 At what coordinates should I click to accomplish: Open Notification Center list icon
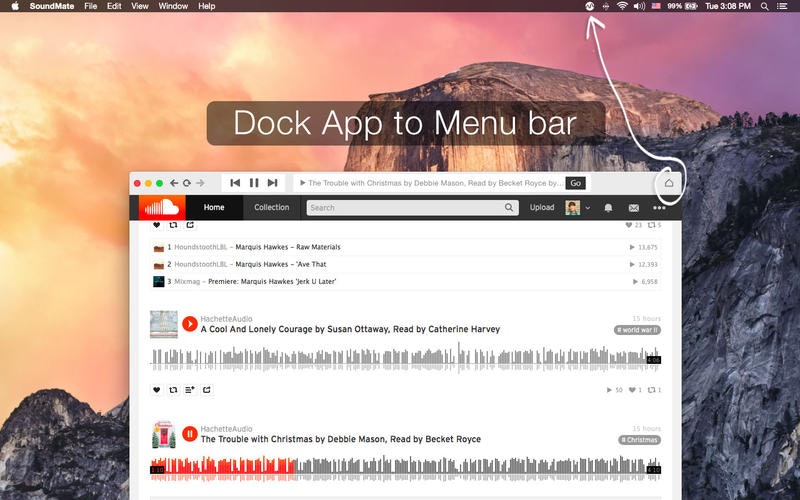pos(782,6)
